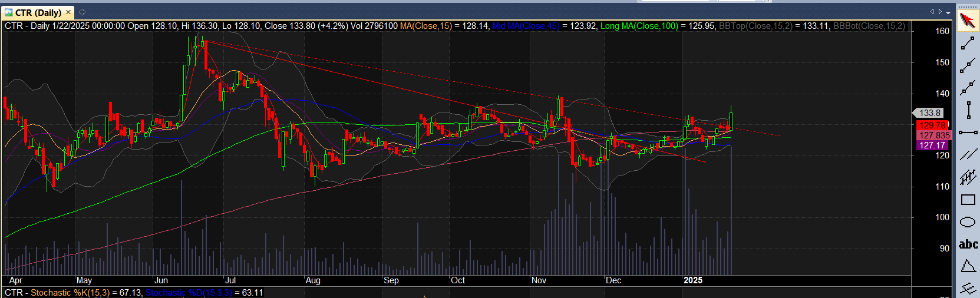
Task: Click the 90 price axis value
Action: [x=945, y=248]
